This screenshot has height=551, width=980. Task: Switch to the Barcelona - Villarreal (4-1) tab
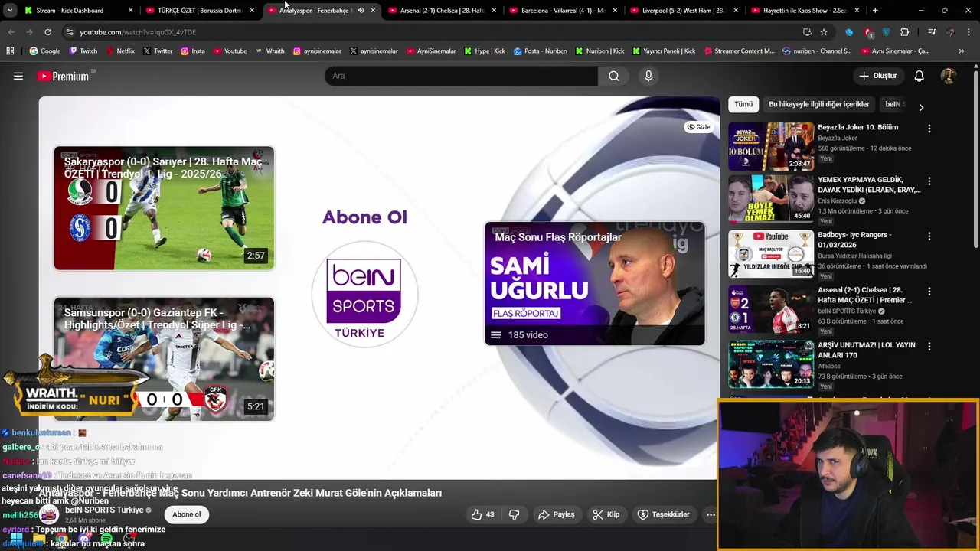click(563, 11)
